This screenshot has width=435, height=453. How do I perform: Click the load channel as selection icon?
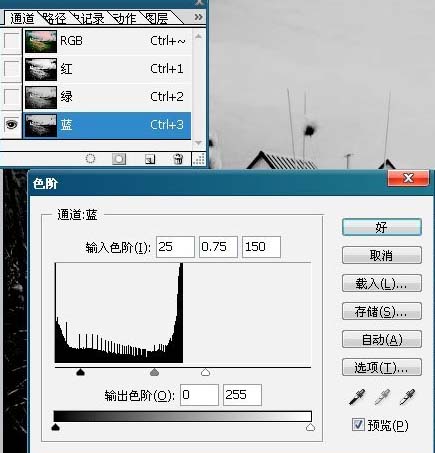click(90, 159)
